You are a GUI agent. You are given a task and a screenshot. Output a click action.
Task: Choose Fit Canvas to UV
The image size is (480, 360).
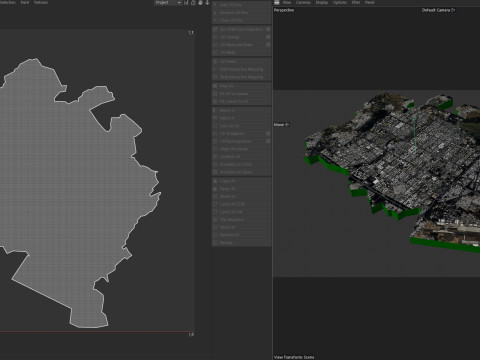point(241,101)
